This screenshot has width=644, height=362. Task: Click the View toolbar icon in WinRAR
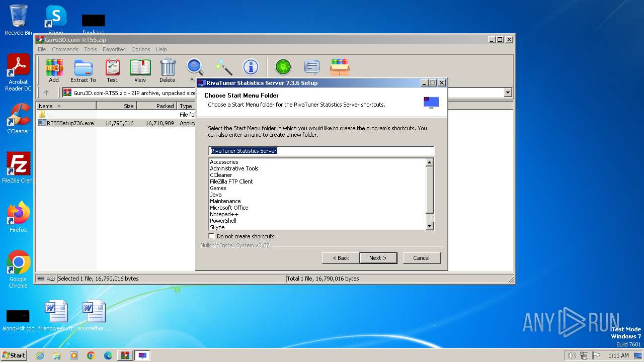click(140, 70)
